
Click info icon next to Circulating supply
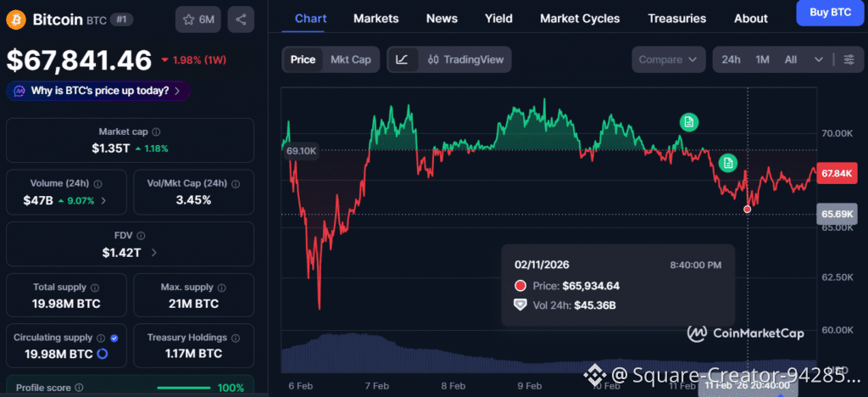tap(101, 338)
